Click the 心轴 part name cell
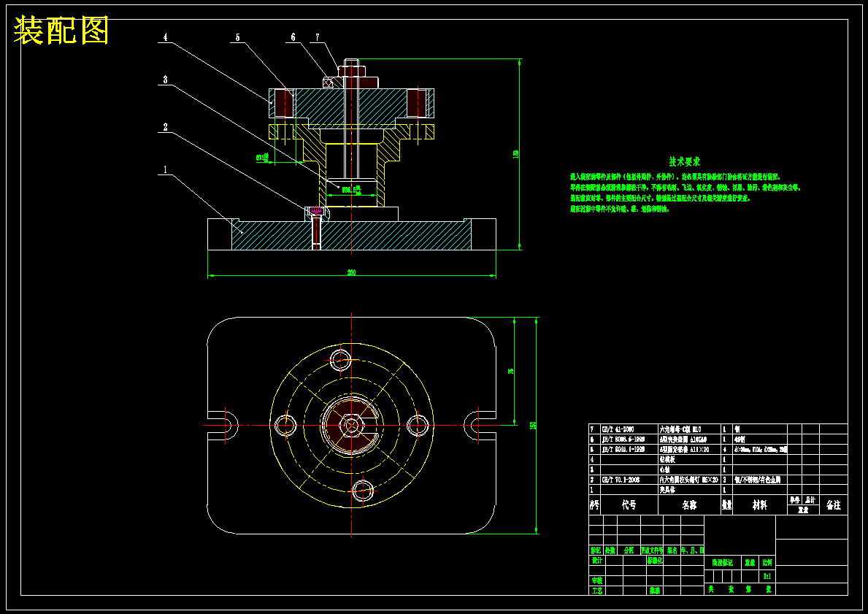The image size is (868, 614). pyautogui.click(x=689, y=469)
